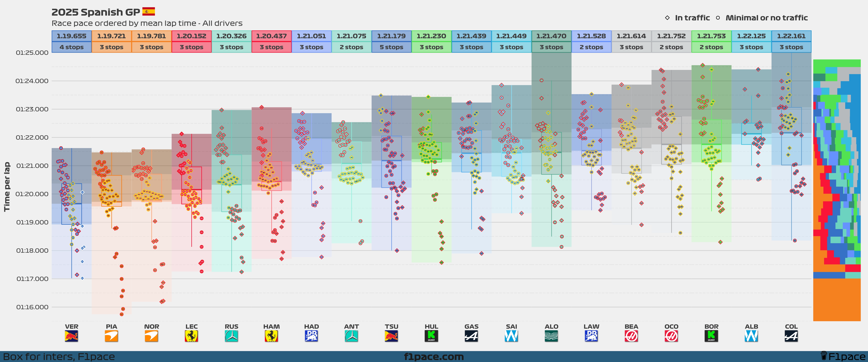The width and height of the screenshot is (868, 362).
Task: Click the 01:20.000 y-axis label
Action: [32, 194]
